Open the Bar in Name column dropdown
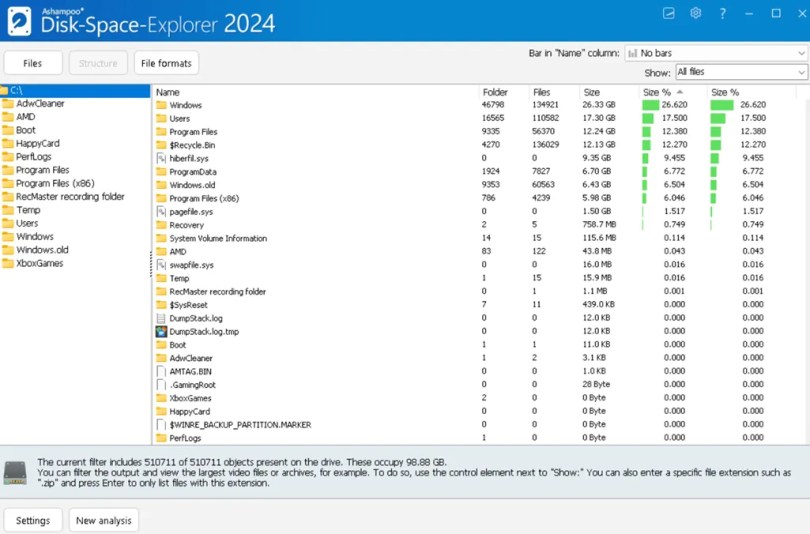Viewport: 810px width, 534px height. pos(715,53)
